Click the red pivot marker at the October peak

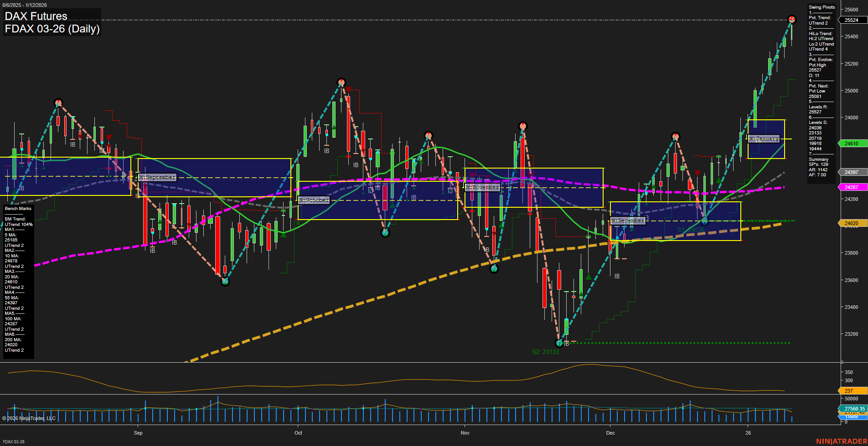pos(341,82)
